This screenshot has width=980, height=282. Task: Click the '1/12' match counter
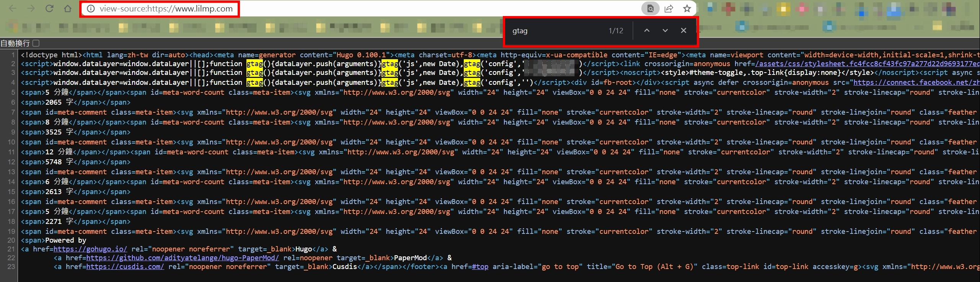pos(616,31)
